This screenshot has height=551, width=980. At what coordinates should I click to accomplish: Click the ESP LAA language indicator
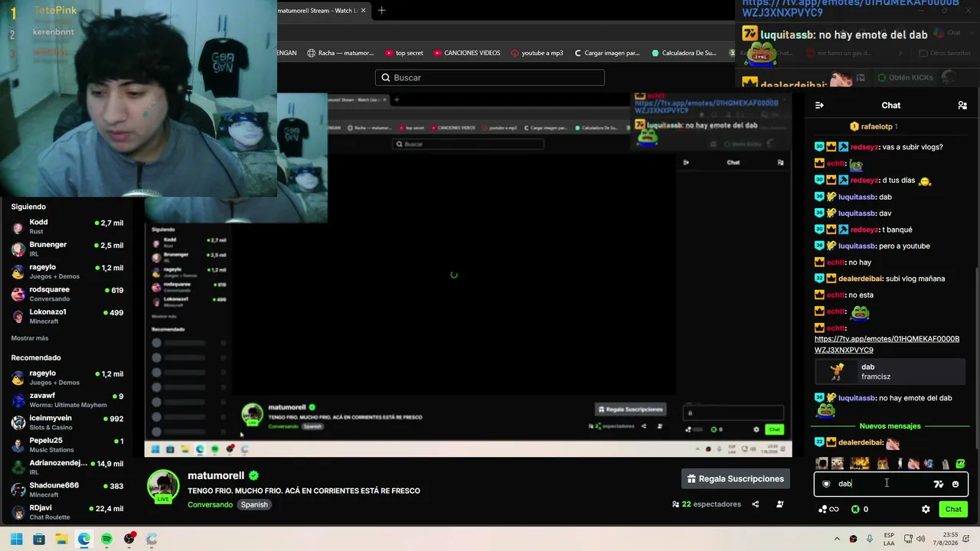889,539
